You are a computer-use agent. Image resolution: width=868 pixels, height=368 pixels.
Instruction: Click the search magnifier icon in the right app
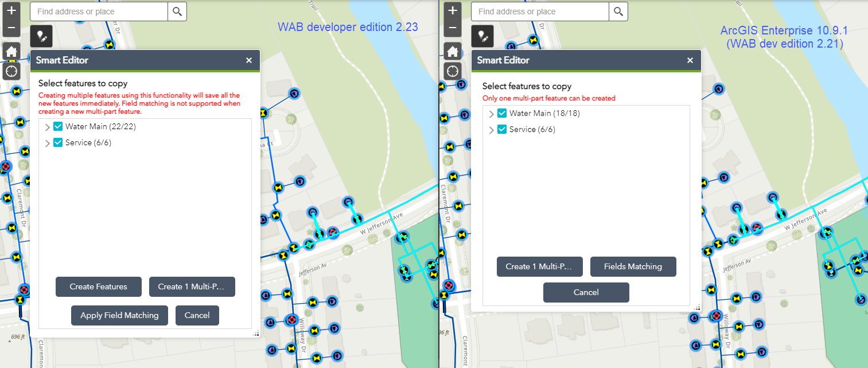618,11
